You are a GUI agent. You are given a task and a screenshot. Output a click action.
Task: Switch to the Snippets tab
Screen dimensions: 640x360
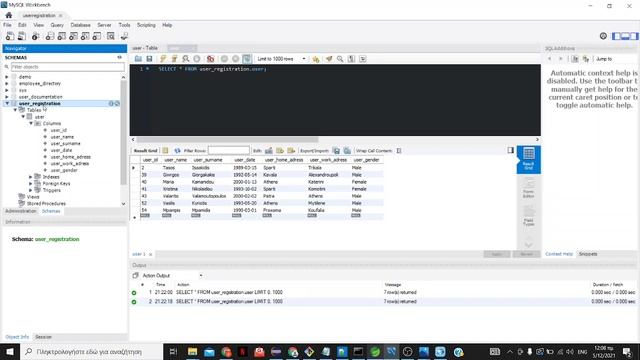pyautogui.click(x=588, y=254)
